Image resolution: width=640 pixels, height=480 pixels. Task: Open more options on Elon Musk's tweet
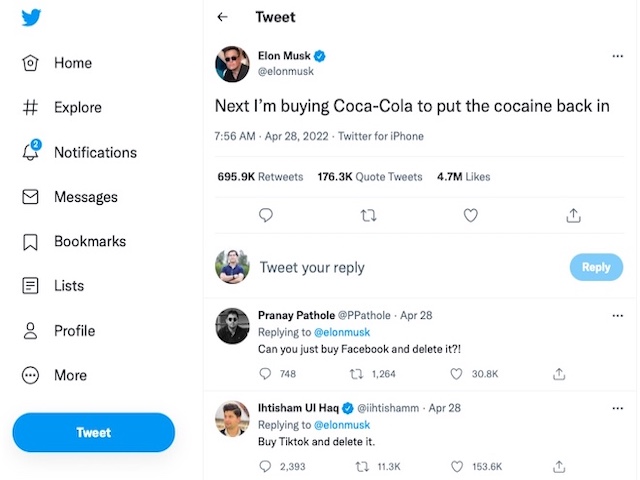coord(617,56)
